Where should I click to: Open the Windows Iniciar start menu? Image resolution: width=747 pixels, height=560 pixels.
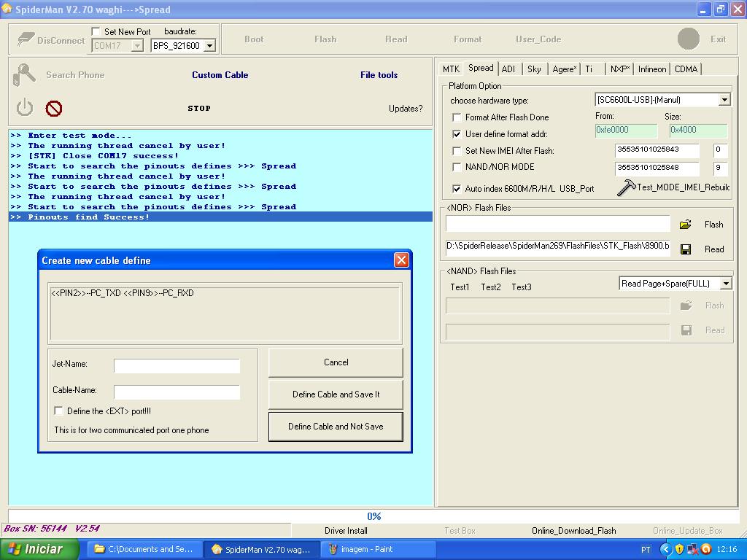tap(38, 549)
